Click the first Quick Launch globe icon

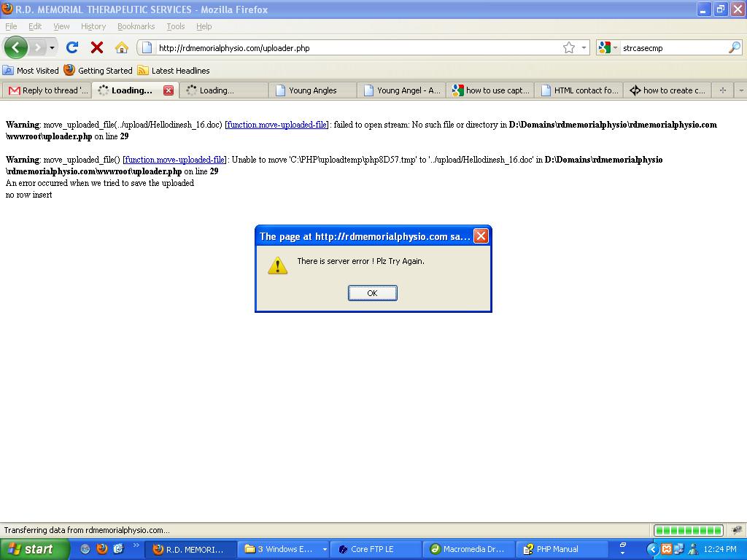pyautogui.click(x=85, y=549)
